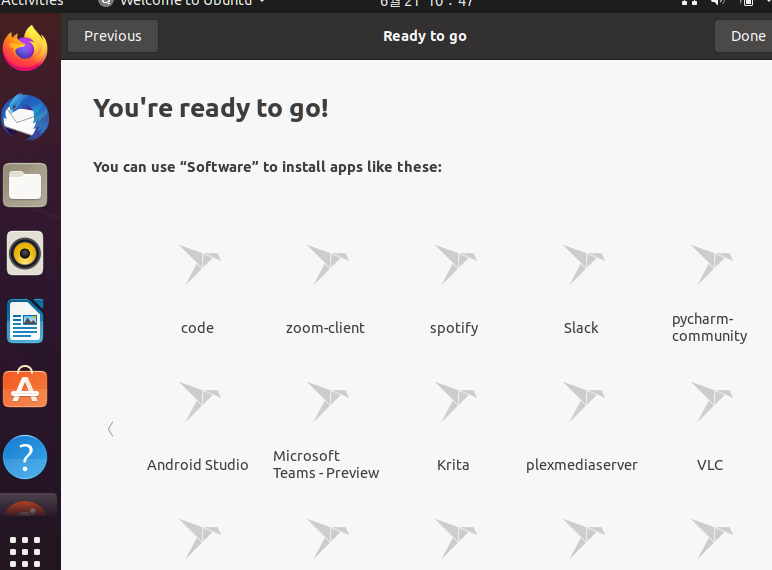The width and height of the screenshot is (772, 570).
Task: Select the 'plexmediaserver' label
Action: (581, 465)
